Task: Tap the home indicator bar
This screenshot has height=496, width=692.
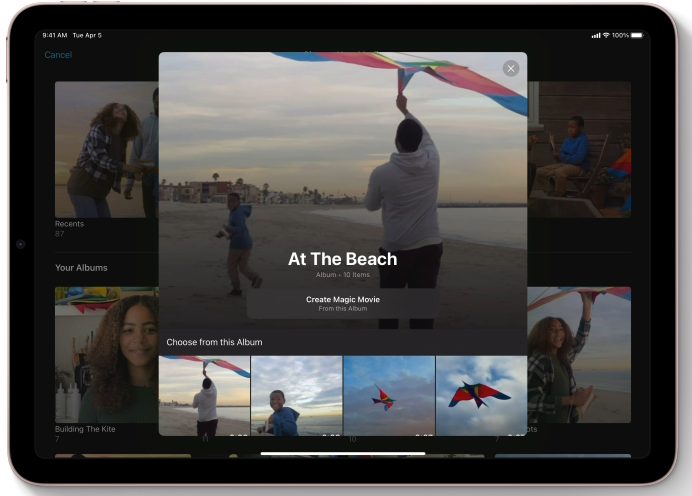Action: pos(343,453)
